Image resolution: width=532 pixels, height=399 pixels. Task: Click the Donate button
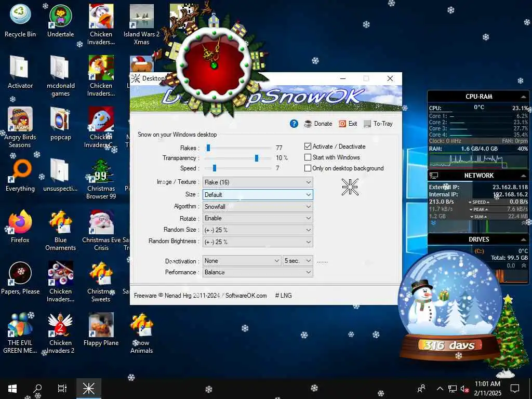[318, 124]
